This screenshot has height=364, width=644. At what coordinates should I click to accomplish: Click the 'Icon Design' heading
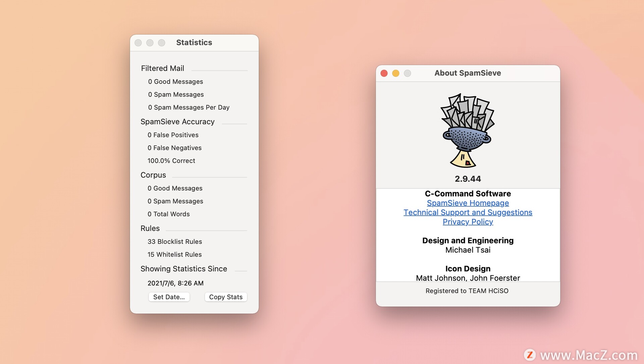click(468, 269)
